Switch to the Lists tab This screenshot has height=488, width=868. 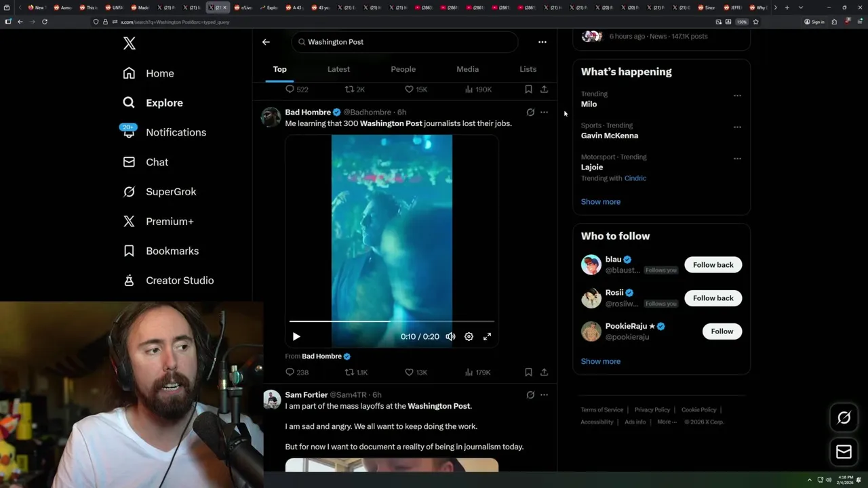click(x=528, y=69)
